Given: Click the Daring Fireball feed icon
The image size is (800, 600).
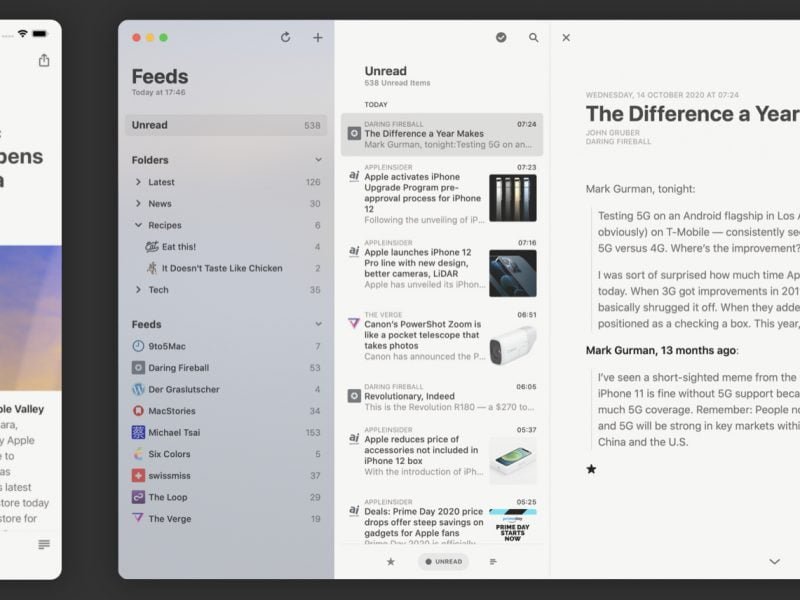Looking at the screenshot, I should 136,367.
